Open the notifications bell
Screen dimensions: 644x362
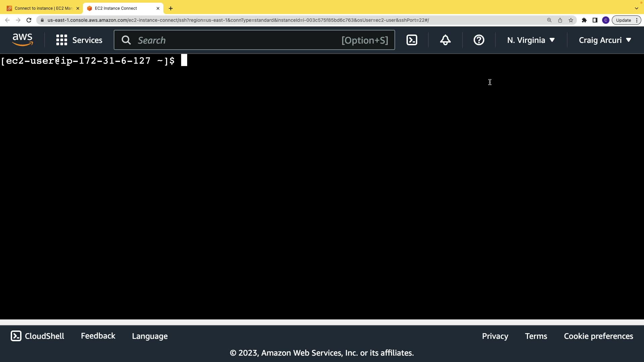coord(445,40)
